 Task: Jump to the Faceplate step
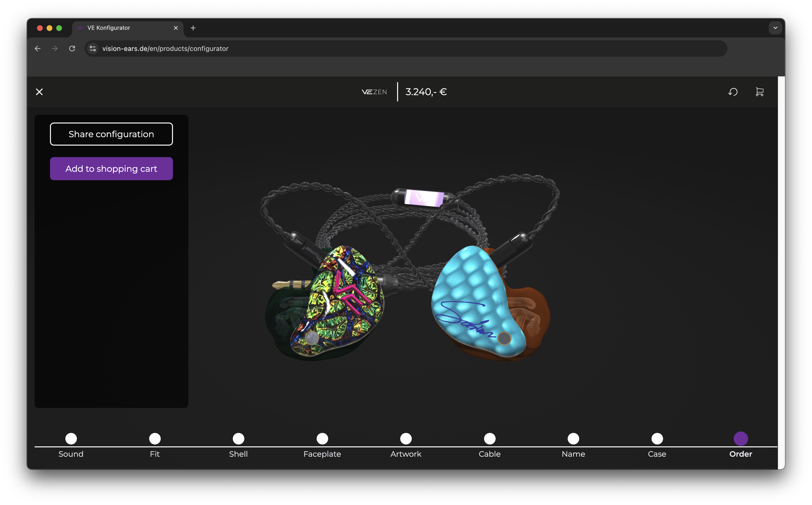point(322,438)
